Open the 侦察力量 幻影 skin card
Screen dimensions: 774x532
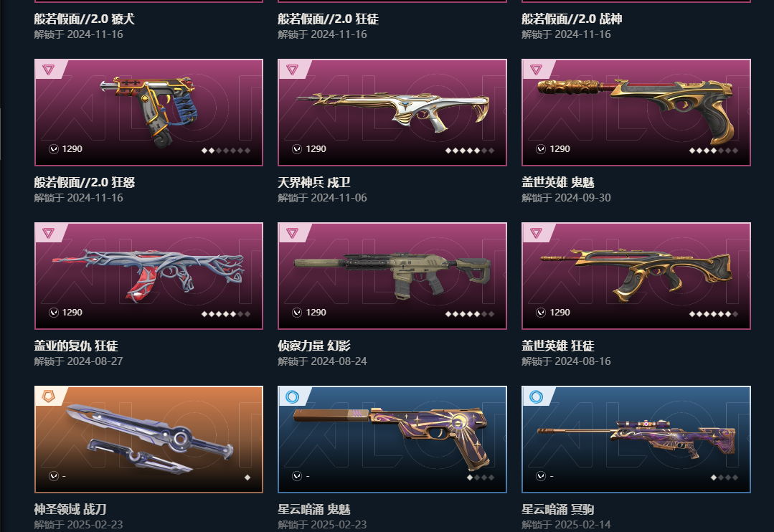[x=392, y=276]
